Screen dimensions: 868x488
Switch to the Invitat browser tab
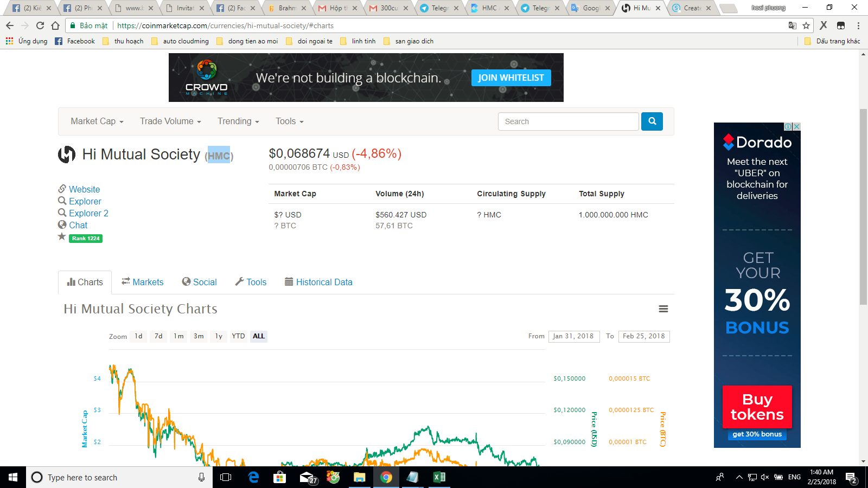pos(184,8)
